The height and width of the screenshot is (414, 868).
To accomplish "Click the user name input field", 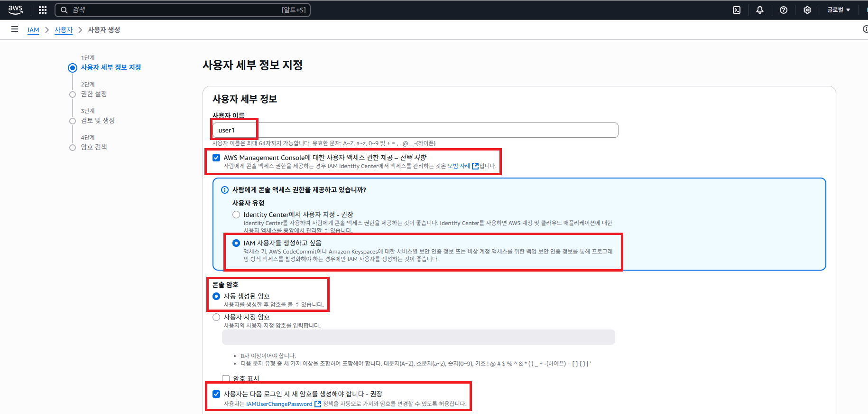I will tap(415, 130).
